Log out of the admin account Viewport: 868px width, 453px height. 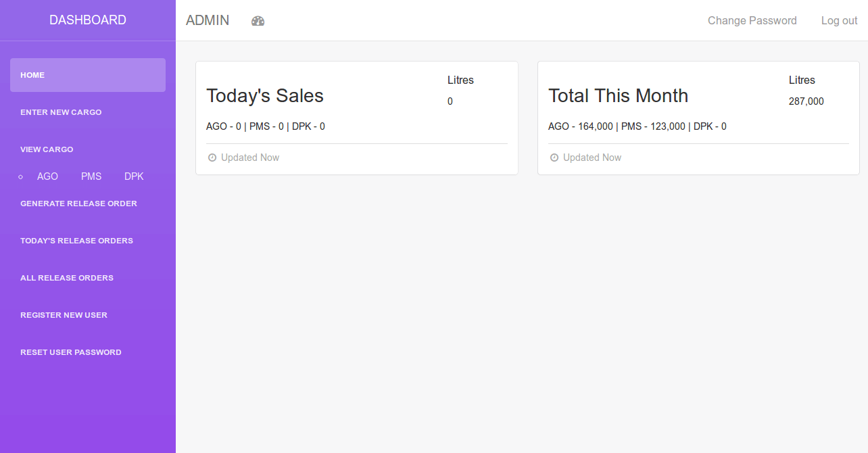[839, 20]
